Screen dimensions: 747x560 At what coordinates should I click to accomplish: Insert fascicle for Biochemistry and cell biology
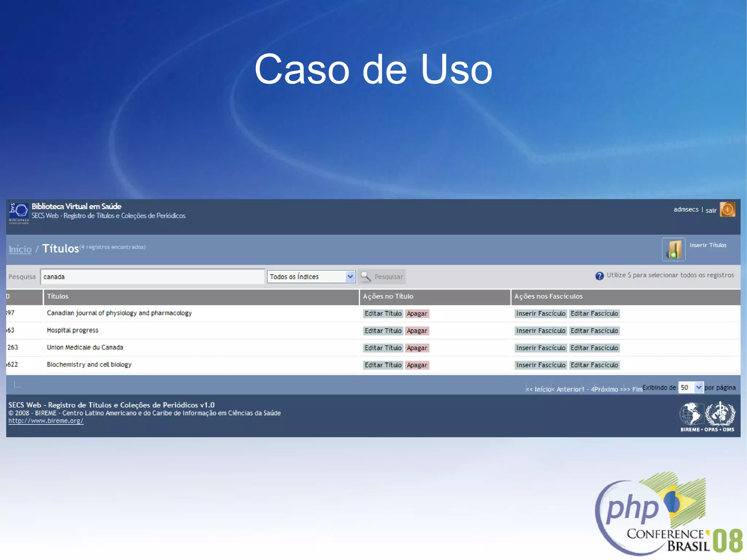(x=541, y=365)
